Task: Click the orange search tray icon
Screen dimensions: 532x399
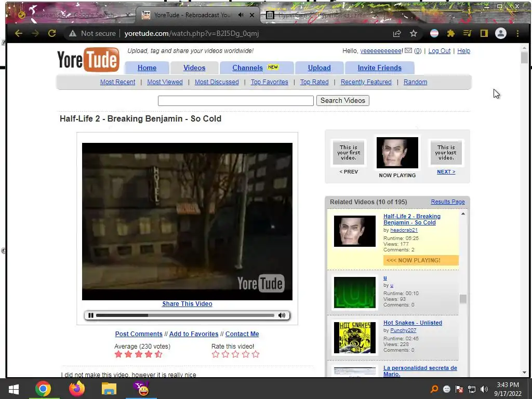Action: [434, 389]
